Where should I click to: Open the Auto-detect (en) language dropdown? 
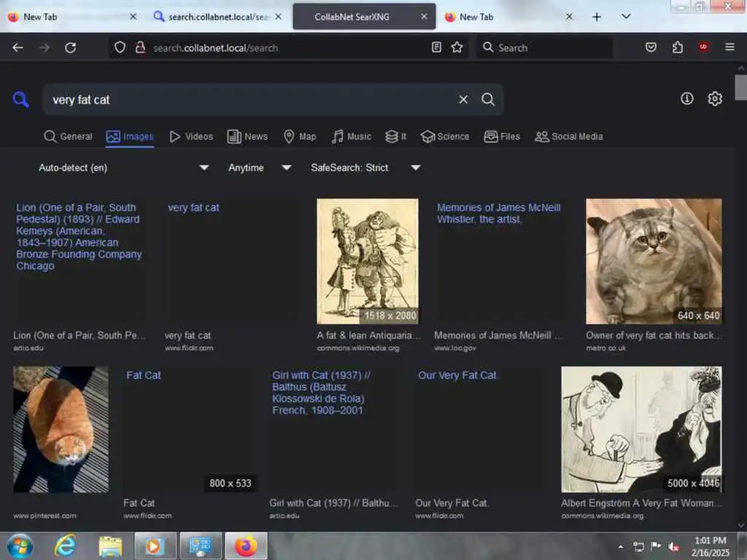click(x=124, y=168)
